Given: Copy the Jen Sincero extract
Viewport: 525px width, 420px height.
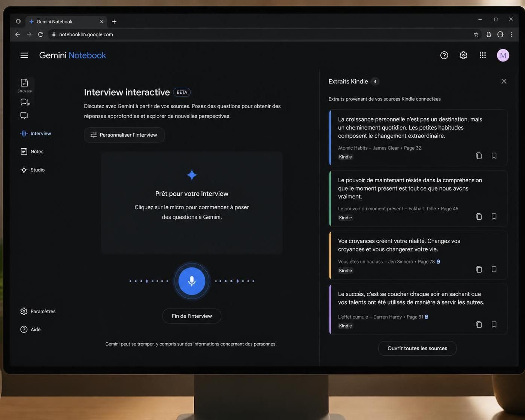Looking at the screenshot, I should tap(479, 270).
